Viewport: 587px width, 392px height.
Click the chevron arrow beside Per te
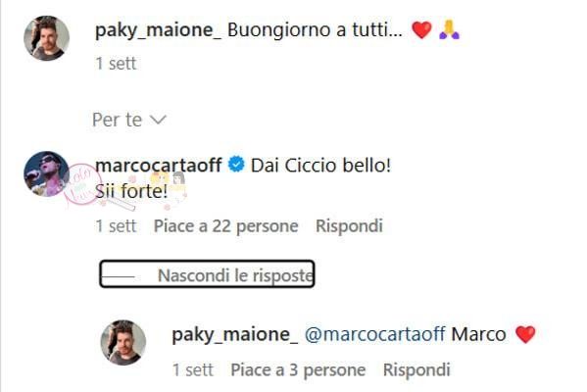coord(158,121)
